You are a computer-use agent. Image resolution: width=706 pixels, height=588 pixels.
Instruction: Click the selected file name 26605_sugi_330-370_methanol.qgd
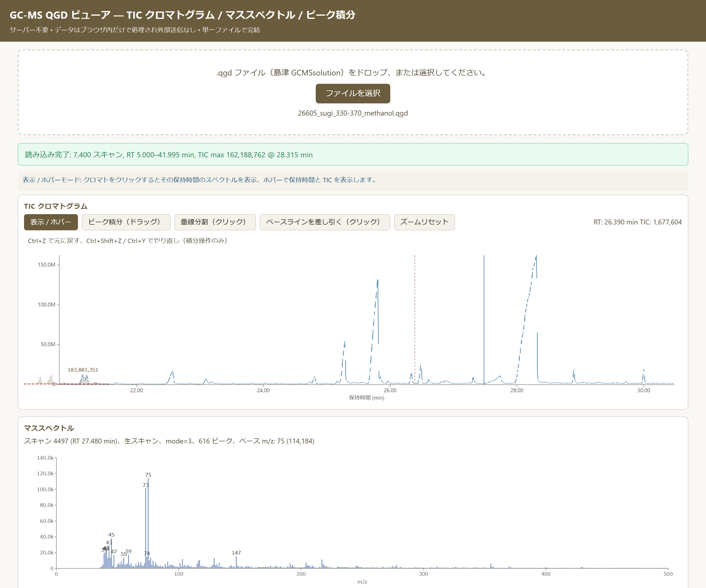(x=353, y=113)
